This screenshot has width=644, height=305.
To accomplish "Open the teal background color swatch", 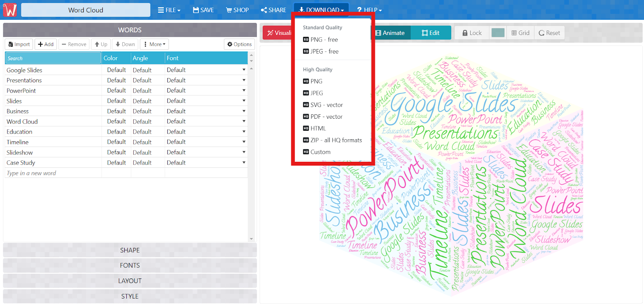I will click(498, 33).
